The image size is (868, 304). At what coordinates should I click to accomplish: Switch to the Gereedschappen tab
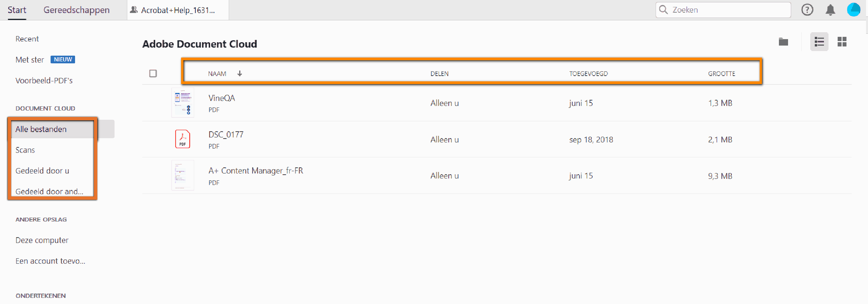click(x=76, y=10)
